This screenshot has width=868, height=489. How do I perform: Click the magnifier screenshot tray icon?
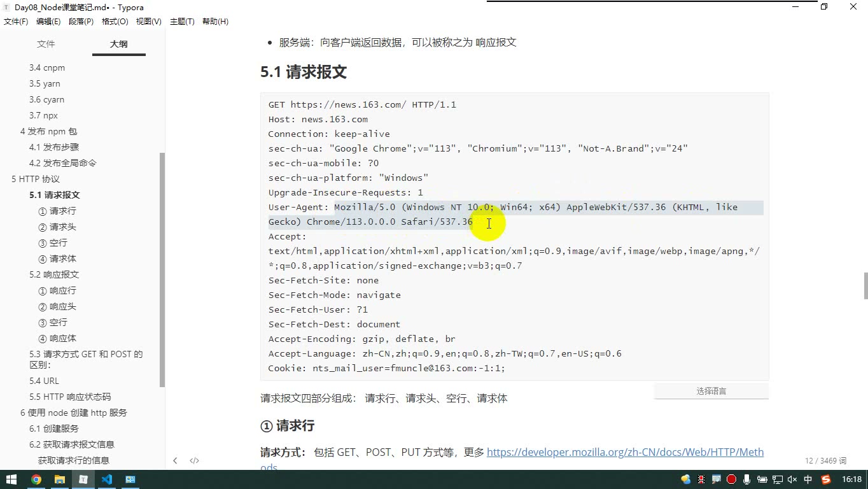[x=717, y=479]
